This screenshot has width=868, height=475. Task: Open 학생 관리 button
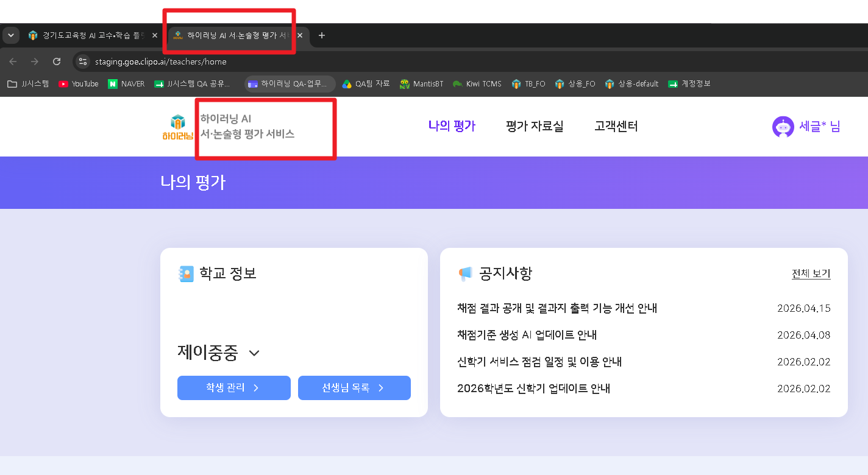tap(234, 388)
